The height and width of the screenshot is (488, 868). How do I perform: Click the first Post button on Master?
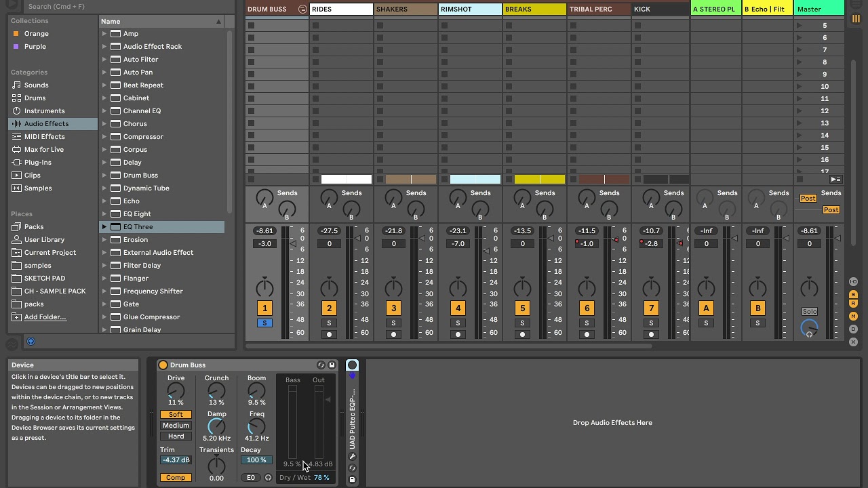click(x=808, y=199)
